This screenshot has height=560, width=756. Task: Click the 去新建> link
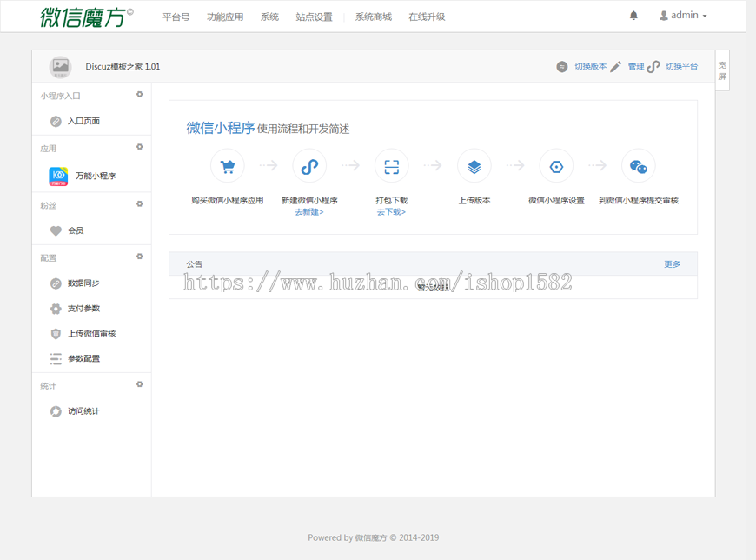click(309, 212)
